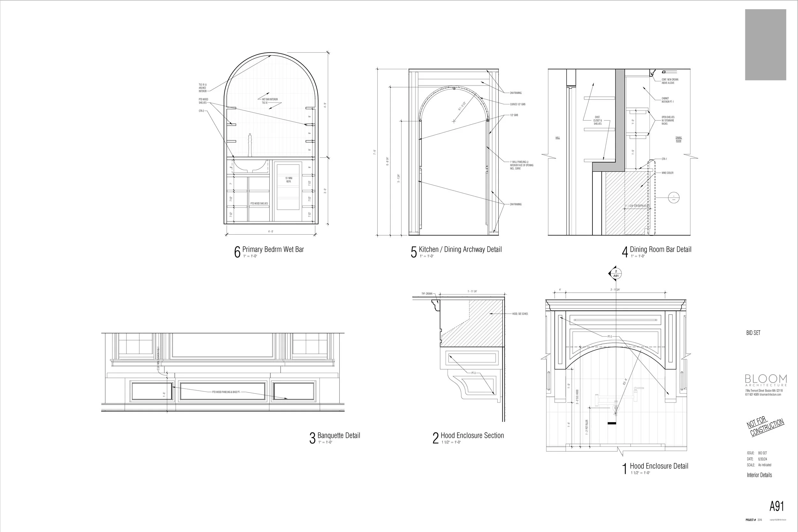Click the 'WINE COOLER' label
The height and width of the screenshot is (532, 798).
[x=667, y=173]
